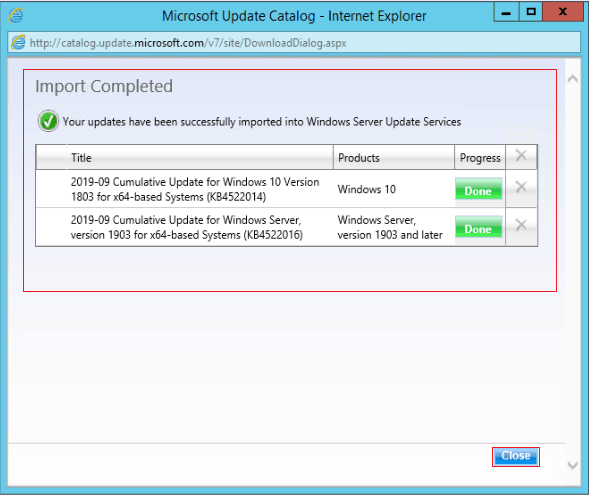Click the green success checkmark icon
Image resolution: width=589 pixels, height=497 pixels.
pos(48,121)
